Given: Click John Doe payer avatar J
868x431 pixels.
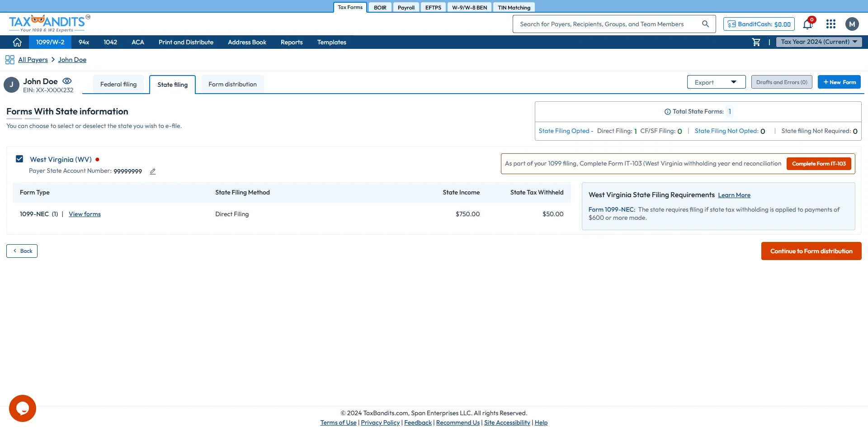Looking at the screenshot, I should pyautogui.click(x=11, y=85).
